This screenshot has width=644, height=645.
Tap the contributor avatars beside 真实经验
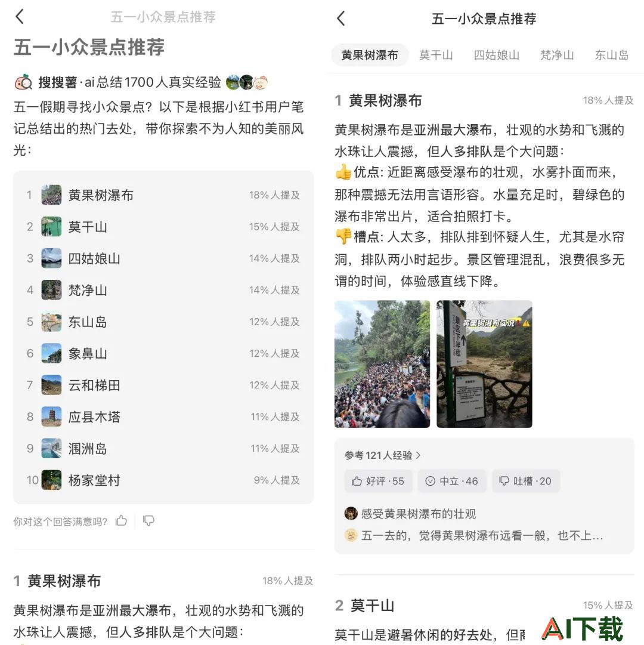coord(247,82)
